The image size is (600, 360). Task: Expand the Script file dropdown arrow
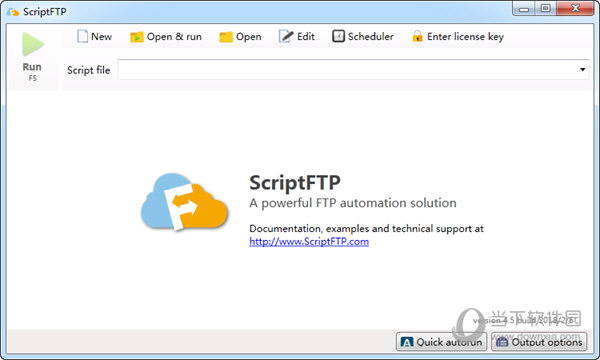coord(582,69)
